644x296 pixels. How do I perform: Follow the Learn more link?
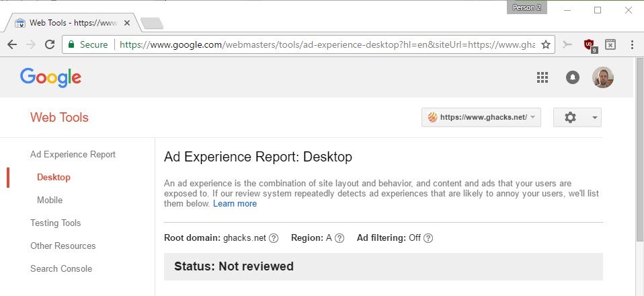[235, 204]
